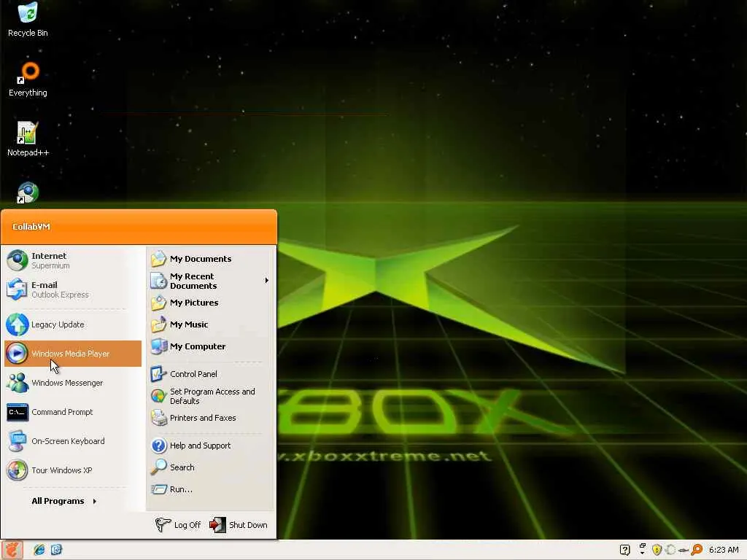
Task: Launch Windows Messenger from Start menu
Action: click(73, 383)
